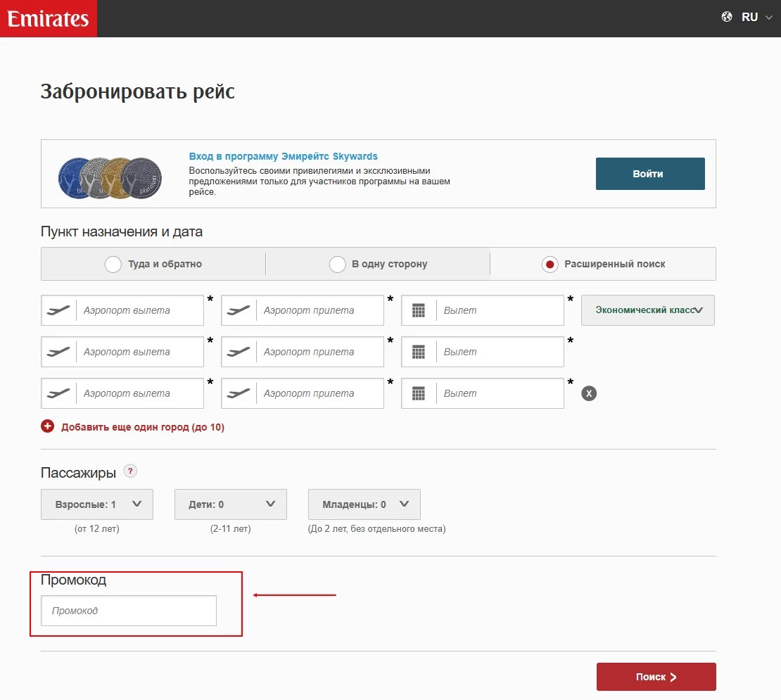Click inside the Промокод input field
Image resolution: width=781 pixels, height=700 pixels.
[x=129, y=611]
